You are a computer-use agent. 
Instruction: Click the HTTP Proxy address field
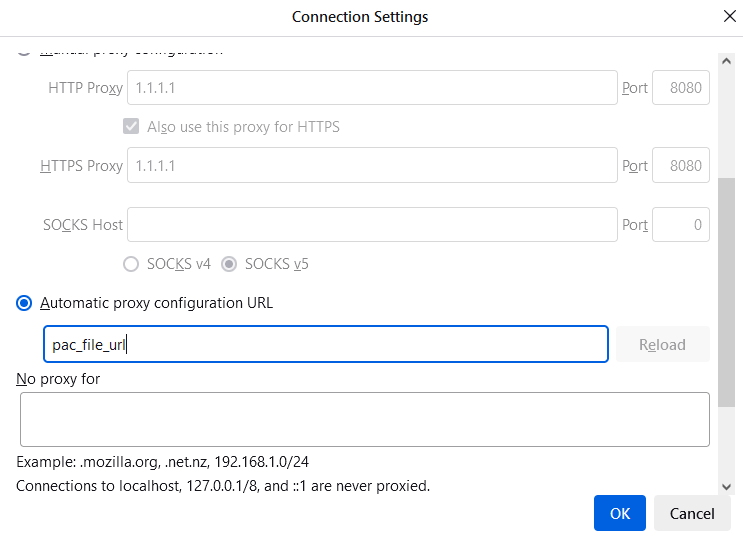371,88
